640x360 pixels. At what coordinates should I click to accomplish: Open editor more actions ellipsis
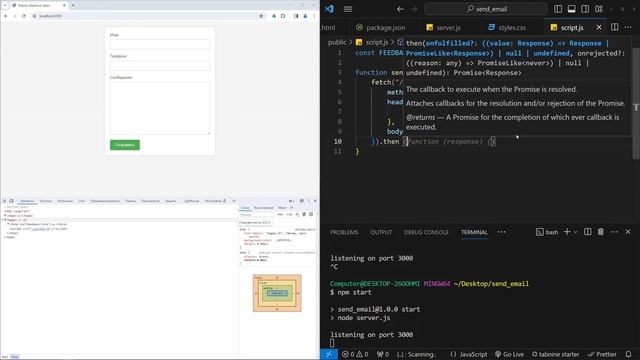(628, 27)
